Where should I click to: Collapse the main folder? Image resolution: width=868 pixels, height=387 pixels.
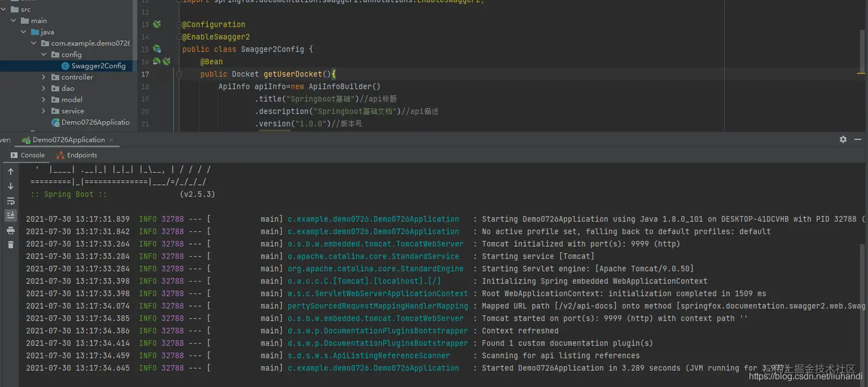pos(13,21)
